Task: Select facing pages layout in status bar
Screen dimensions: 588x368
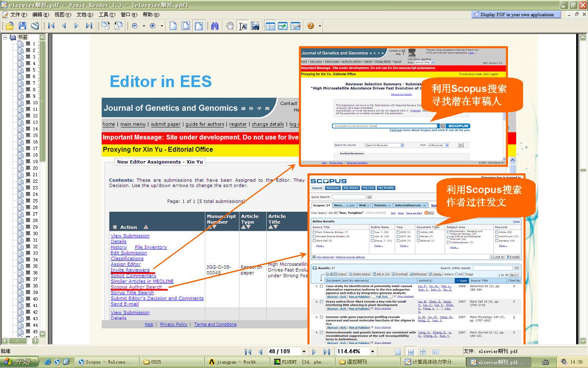Action: (436, 352)
